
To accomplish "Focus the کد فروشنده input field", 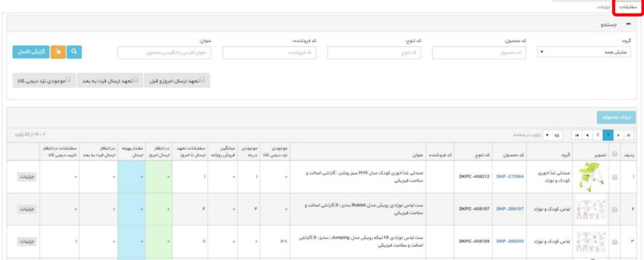I will [x=269, y=53].
